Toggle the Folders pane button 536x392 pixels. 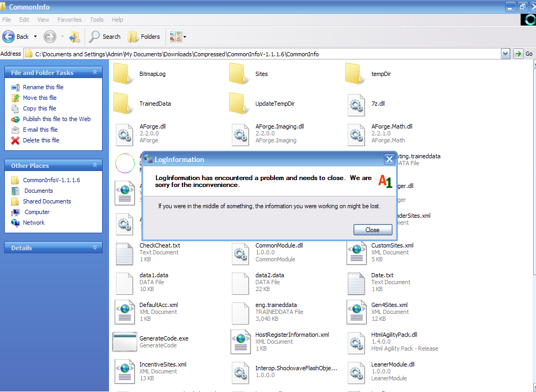(x=144, y=37)
